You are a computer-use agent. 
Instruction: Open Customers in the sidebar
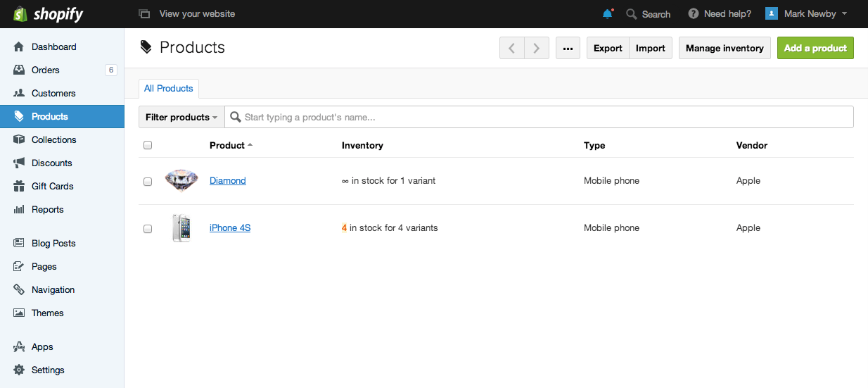pyautogui.click(x=62, y=93)
